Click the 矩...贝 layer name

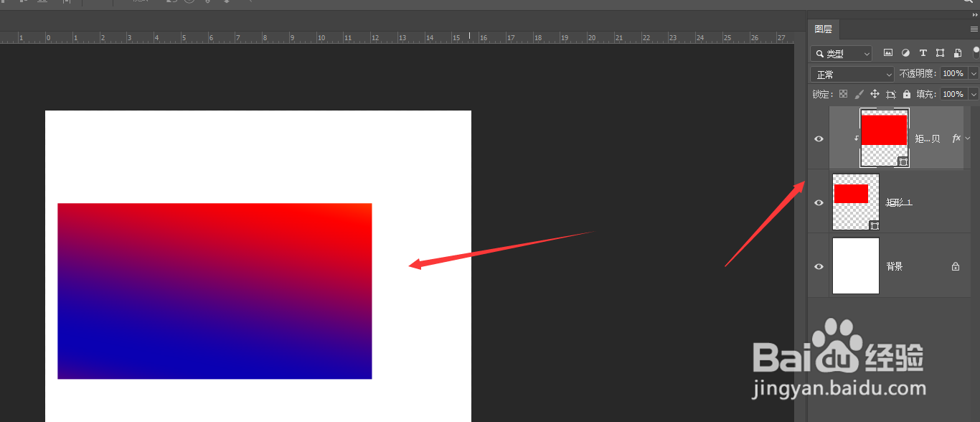coord(928,139)
